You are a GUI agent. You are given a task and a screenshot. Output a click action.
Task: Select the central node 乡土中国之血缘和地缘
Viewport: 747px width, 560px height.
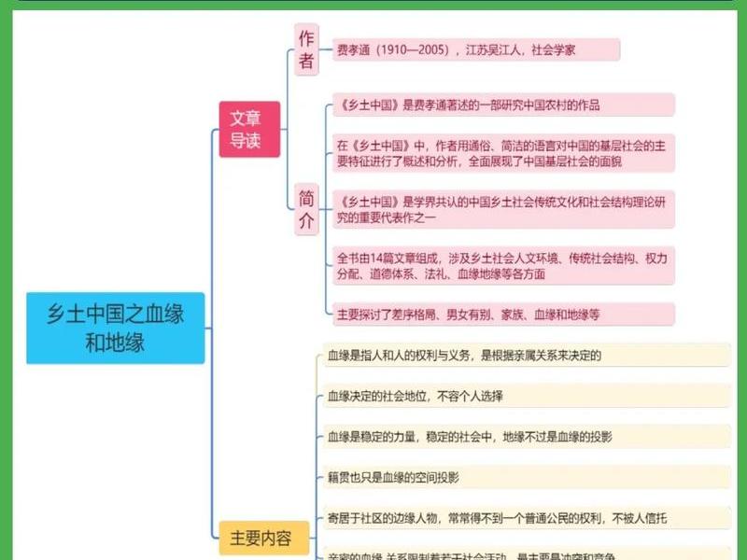click(x=115, y=329)
